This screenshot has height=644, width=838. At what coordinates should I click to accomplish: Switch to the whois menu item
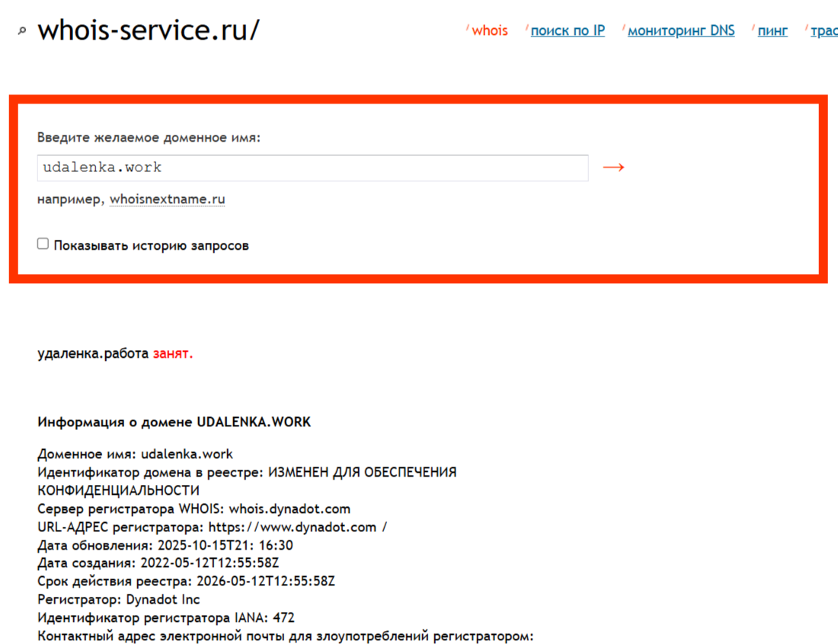click(x=489, y=31)
